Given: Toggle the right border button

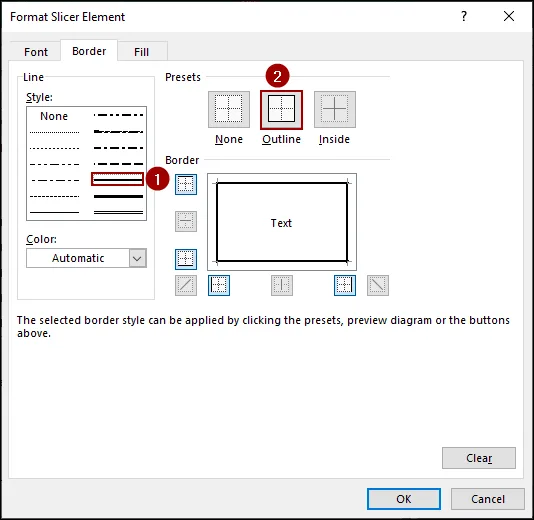Looking at the screenshot, I should click(345, 285).
